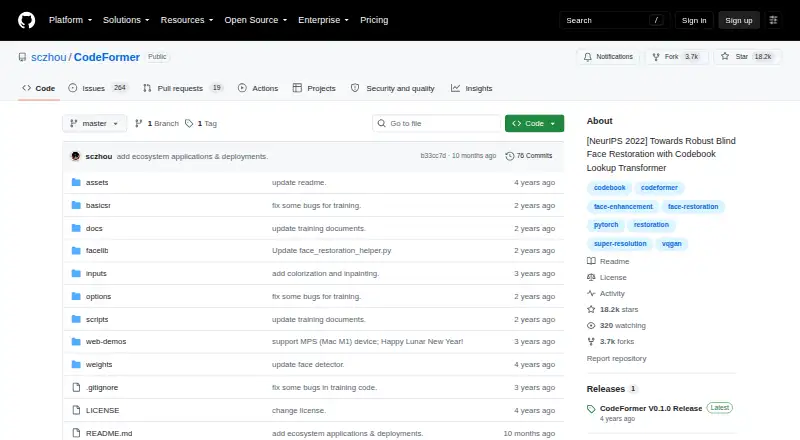Click the sczhou avatar in latest commit
Viewport: 800px width, 440px height.
[76, 156]
